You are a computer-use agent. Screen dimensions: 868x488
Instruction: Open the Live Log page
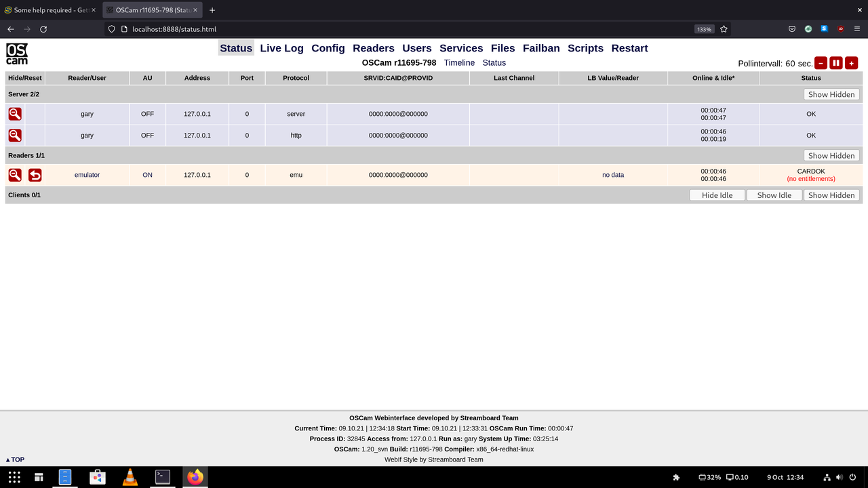[x=281, y=48]
